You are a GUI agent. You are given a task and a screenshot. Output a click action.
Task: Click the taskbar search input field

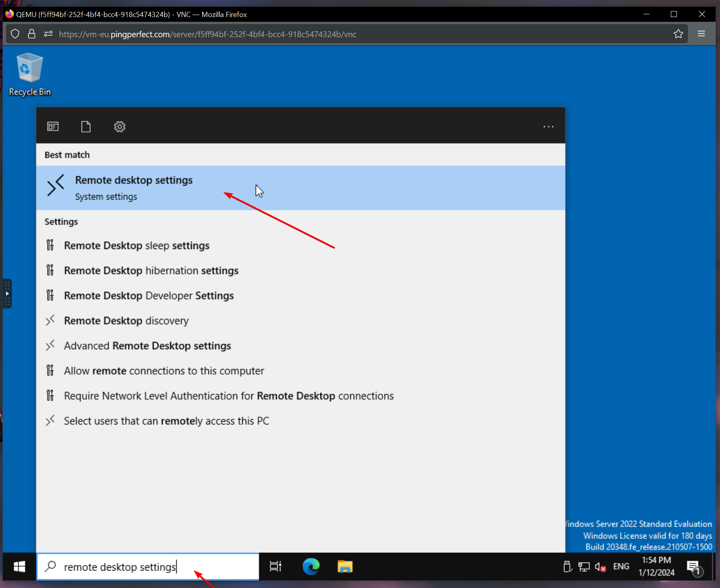point(150,567)
